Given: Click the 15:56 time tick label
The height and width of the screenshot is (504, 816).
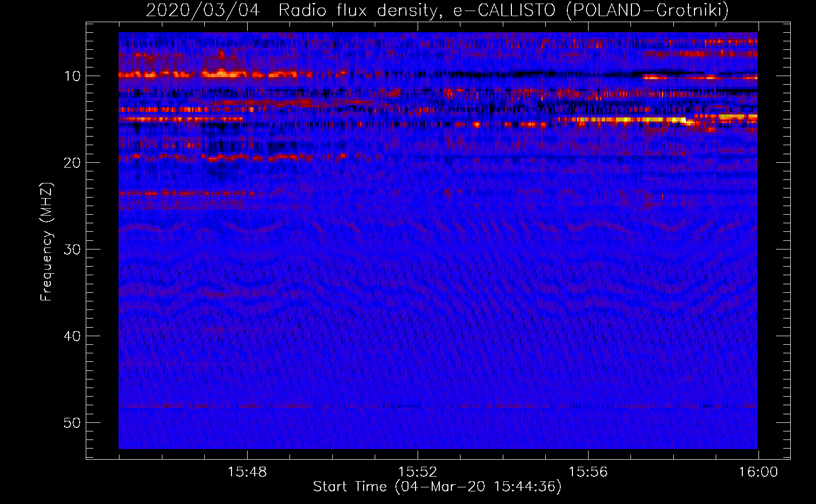Looking at the screenshot, I should click(x=588, y=472).
